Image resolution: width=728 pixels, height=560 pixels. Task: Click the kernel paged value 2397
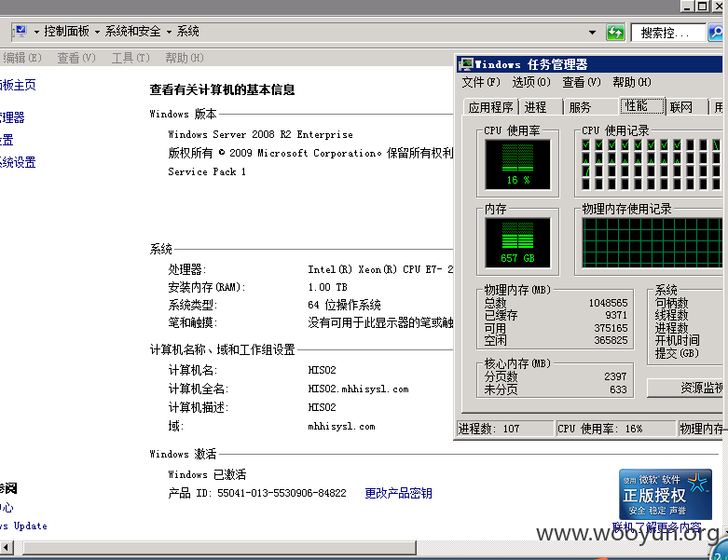(615, 376)
